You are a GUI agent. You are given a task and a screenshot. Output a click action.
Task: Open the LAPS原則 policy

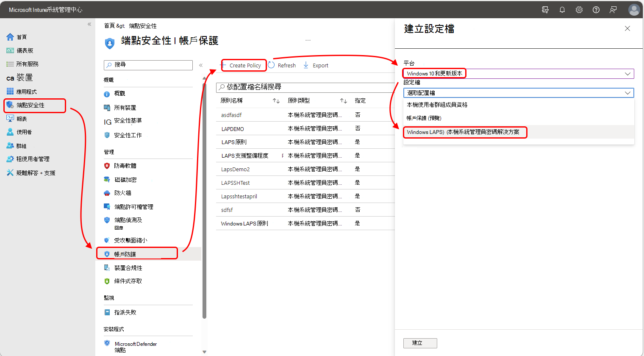click(x=234, y=142)
